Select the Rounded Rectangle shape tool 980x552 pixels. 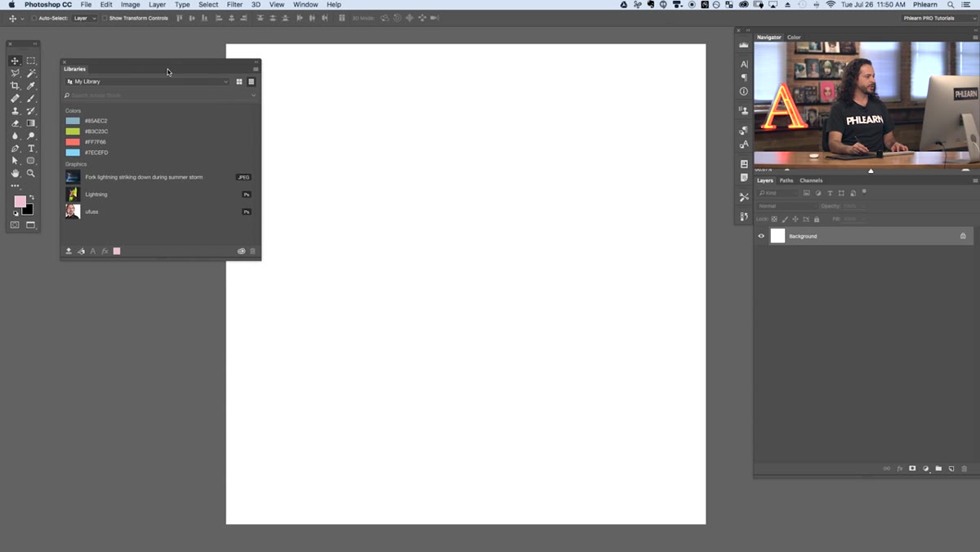point(31,161)
